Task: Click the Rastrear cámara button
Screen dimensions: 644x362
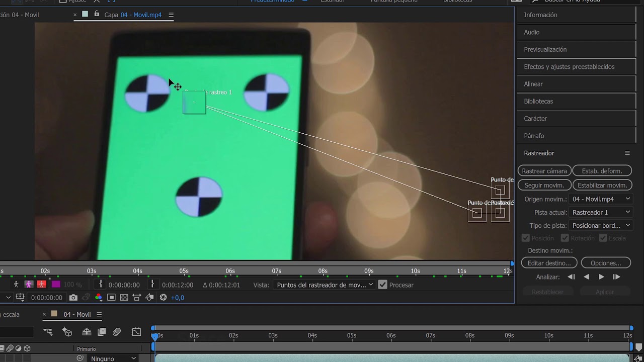Action: pyautogui.click(x=544, y=171)
